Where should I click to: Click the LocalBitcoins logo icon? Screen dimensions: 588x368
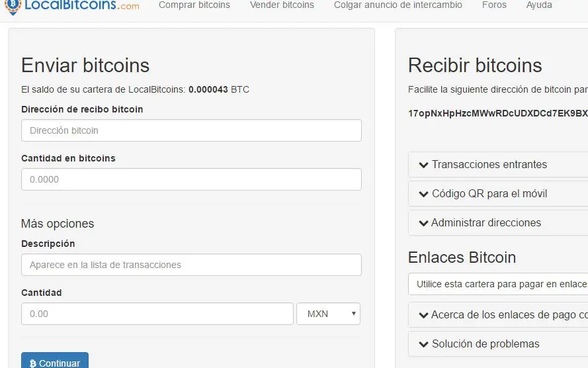13,7
